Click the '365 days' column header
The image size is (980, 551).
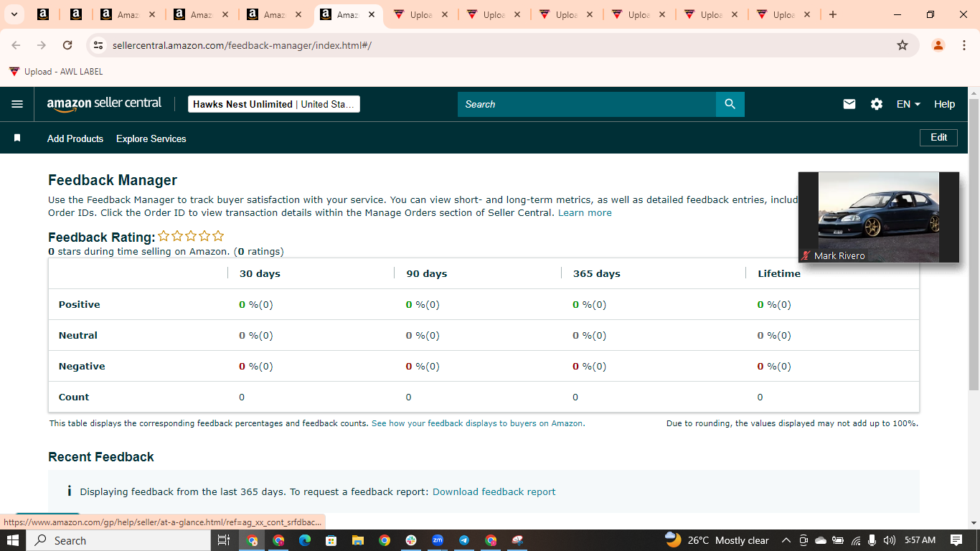click(597, 273)
